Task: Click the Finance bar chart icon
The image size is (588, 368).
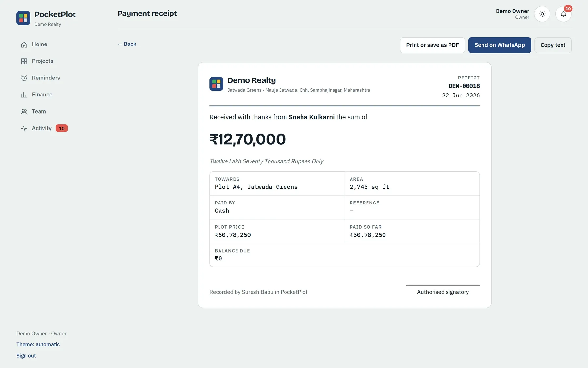Action: [24, 95]
